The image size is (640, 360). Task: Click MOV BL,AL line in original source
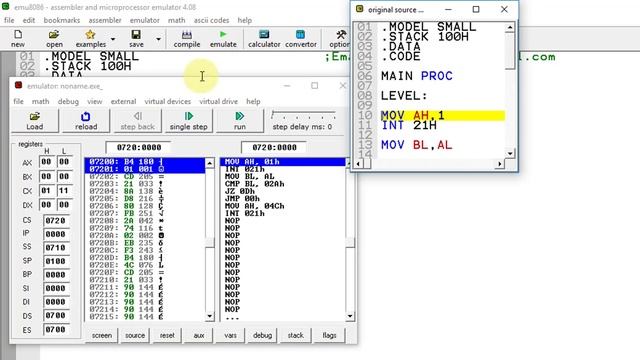(x=416, y=145)
